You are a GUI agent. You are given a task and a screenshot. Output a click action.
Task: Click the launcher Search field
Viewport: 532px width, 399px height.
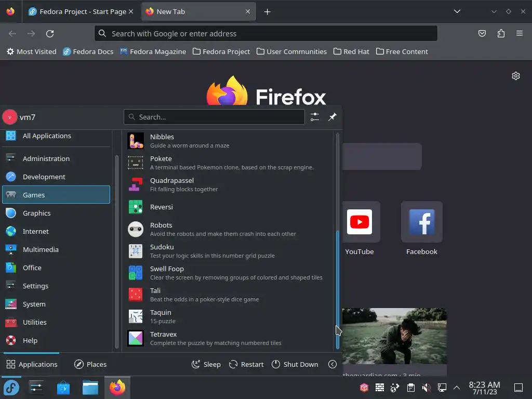tap(214, 117)
